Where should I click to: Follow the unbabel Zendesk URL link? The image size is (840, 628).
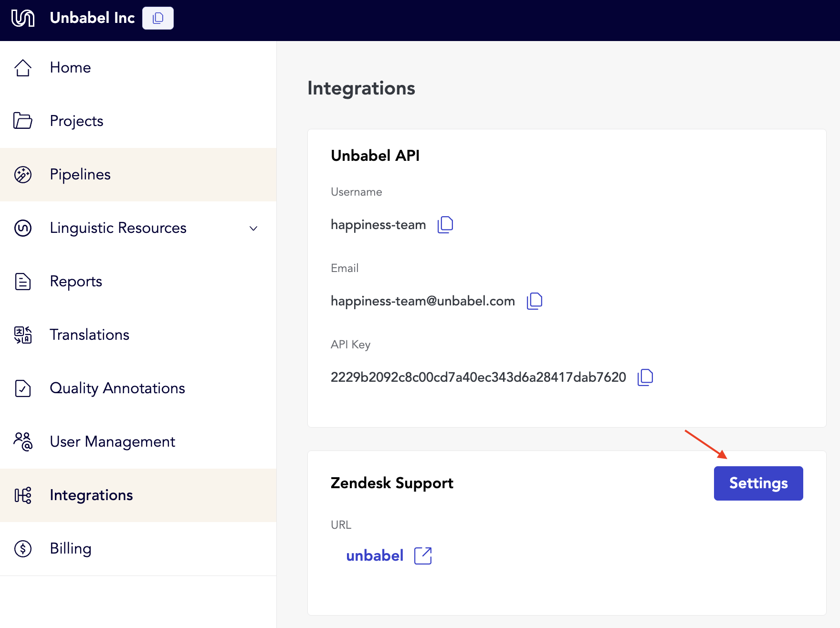click(375, 555)
